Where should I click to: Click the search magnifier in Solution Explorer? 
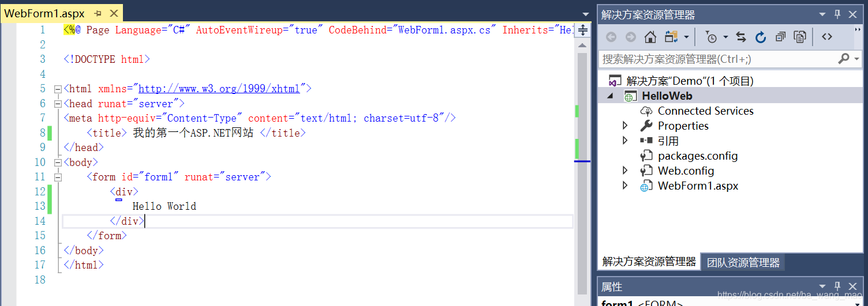[x=843, y=58]
